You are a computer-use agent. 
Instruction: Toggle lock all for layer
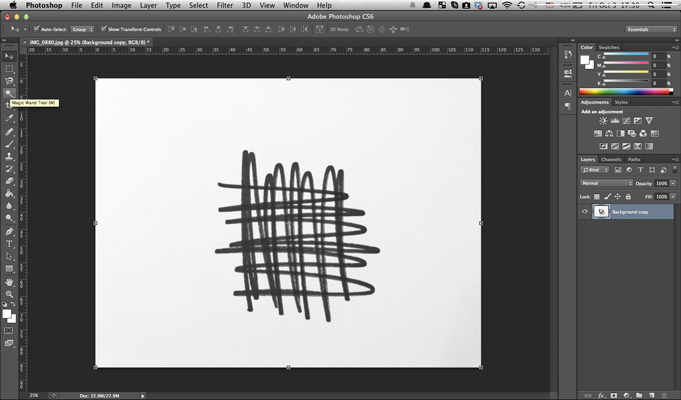tap(628, 197)
